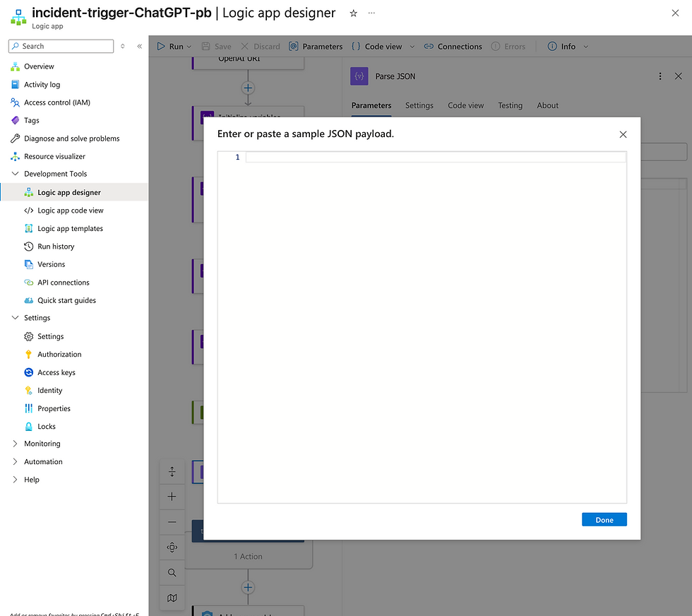The width and height of the screenshot is (692, 616).
Task: Collapse the Settings section
Action: [15, 317]
